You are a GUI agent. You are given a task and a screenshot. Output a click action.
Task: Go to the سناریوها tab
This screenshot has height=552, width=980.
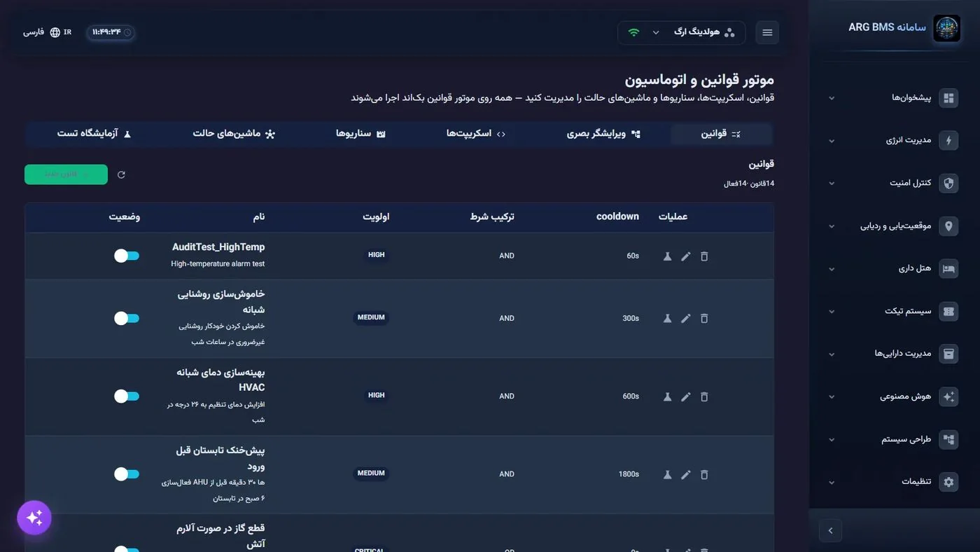[360, 134]
